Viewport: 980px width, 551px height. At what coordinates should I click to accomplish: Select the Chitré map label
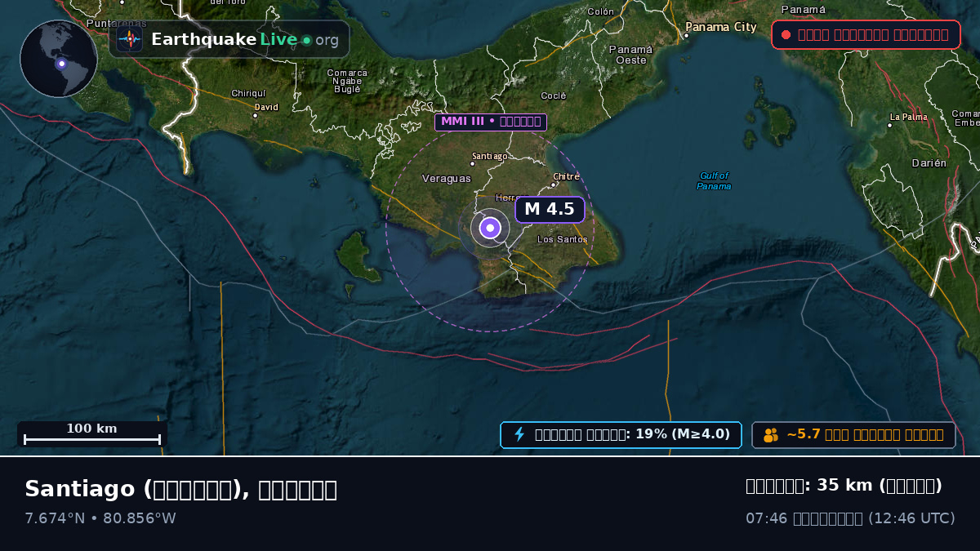[x=566, y=176]
